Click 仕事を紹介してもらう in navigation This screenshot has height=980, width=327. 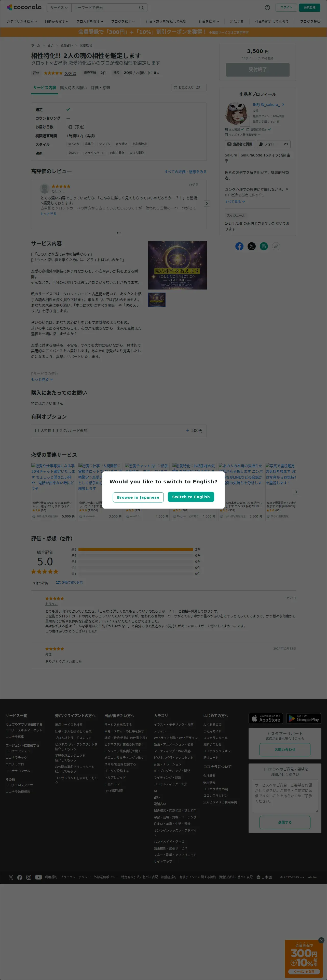pyautogui.click(x=272, y=22)
